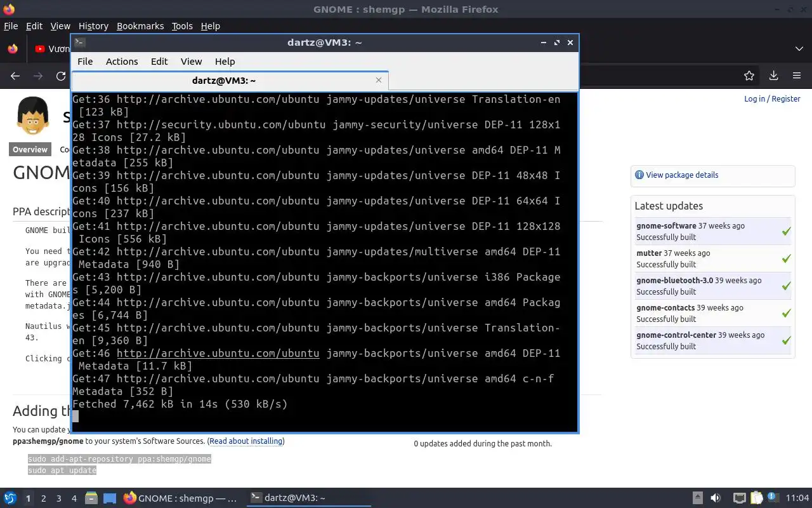The height and width of the screenshot is (508, 812).
Task: Open Firefox File menu
Action: point(11,26)
